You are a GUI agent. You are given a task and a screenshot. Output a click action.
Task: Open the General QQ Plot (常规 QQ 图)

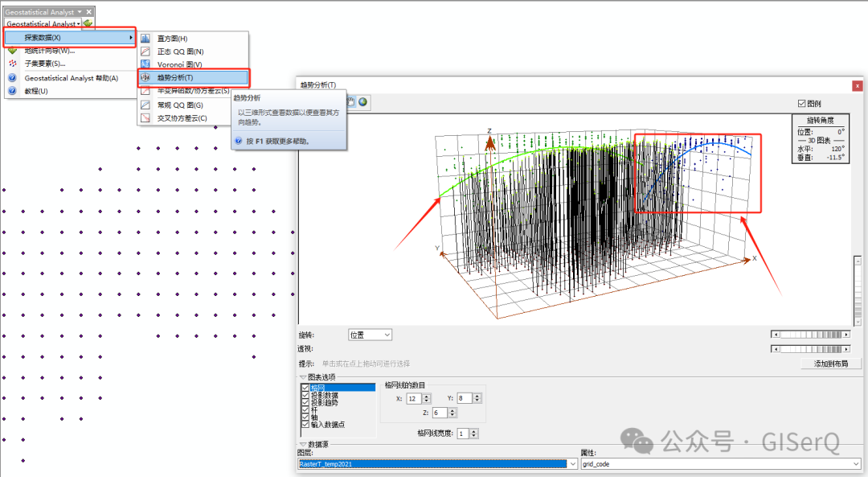coord(179,105)
